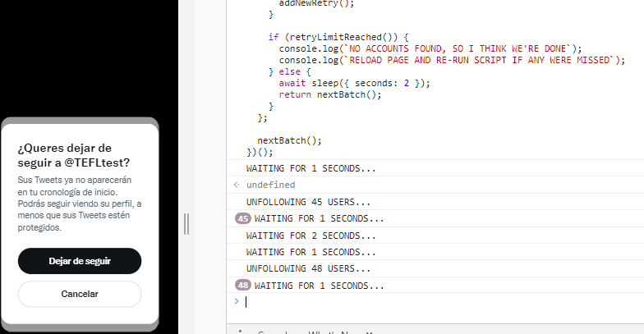Click the purple 45 repeat-count badge
The height and width of the screenshot is (334, 644).
point(243,218)
